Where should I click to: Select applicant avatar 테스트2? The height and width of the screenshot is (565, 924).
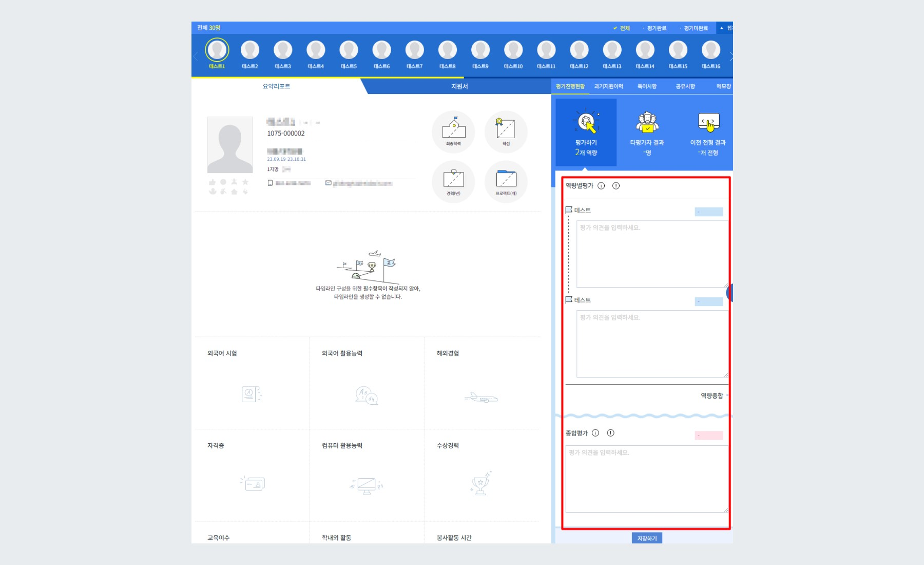point(250,50)
